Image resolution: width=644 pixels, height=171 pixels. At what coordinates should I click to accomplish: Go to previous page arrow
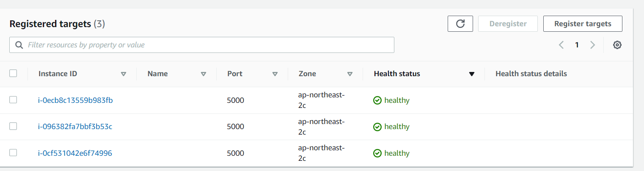click(x=561, y=45)
